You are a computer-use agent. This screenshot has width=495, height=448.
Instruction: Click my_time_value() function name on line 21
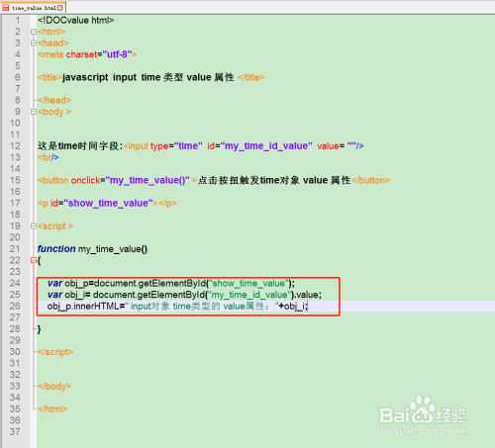pos(113,249)
